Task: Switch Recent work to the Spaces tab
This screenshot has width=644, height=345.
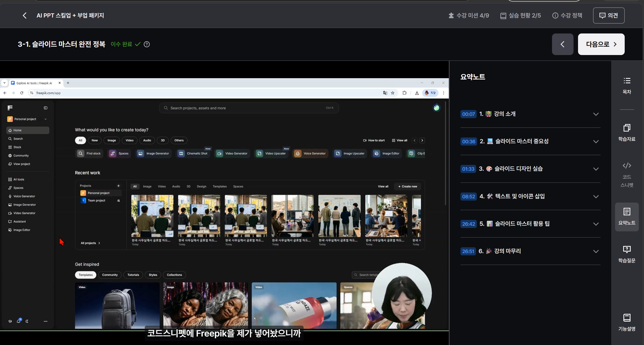Action: [x=238, y=186]
